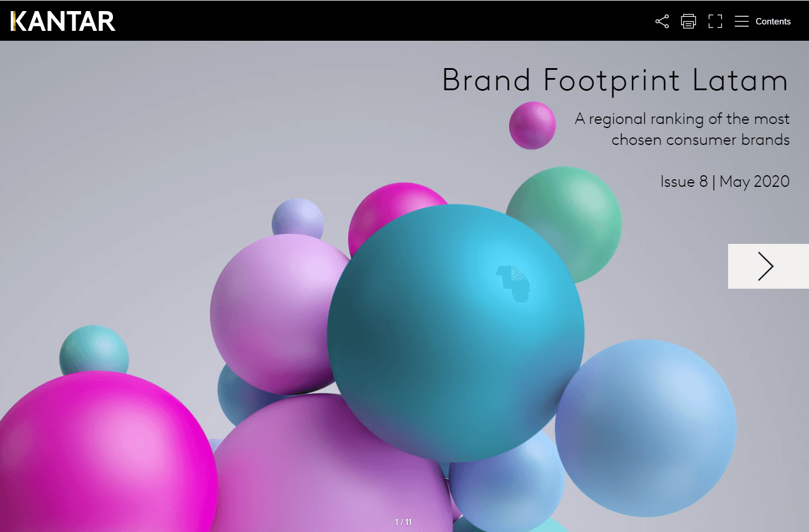
Task: Enter fullscreen mode
Action: coord(715,22)
